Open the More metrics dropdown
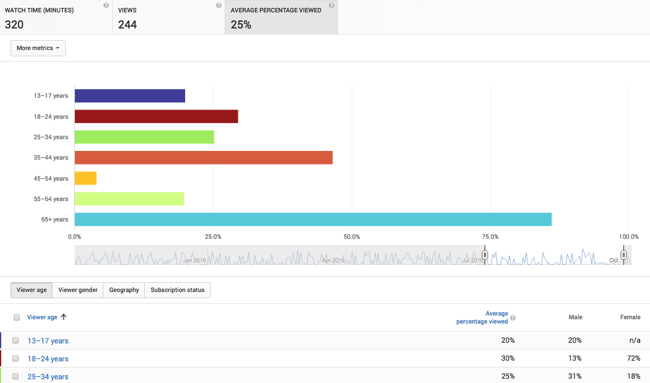The image size is (650, 383). (38, 48)
